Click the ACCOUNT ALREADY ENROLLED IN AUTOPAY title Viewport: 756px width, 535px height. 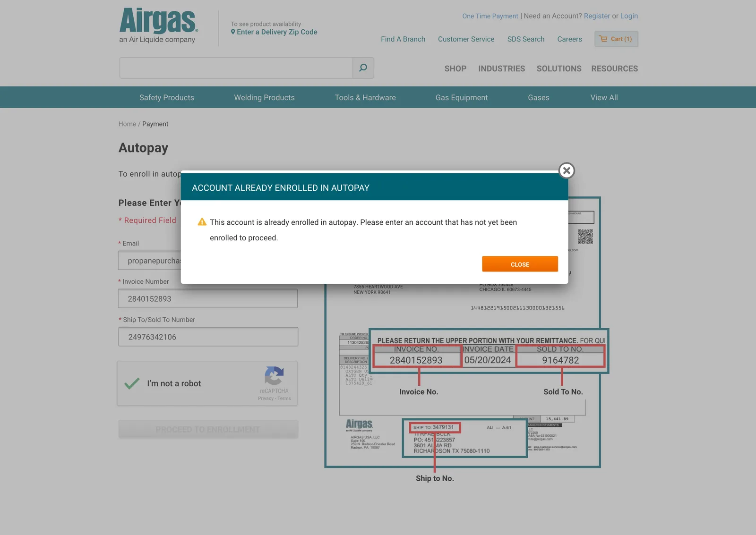pos(281,188)
